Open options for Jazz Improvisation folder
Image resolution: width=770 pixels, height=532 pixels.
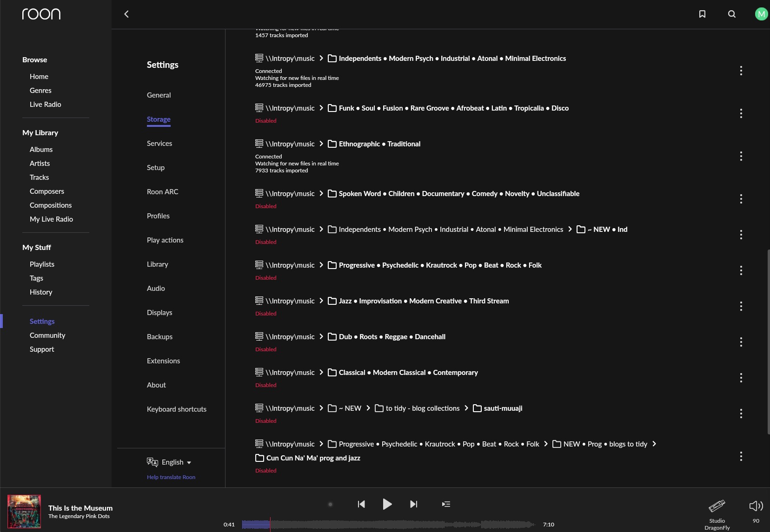point(741,306)
